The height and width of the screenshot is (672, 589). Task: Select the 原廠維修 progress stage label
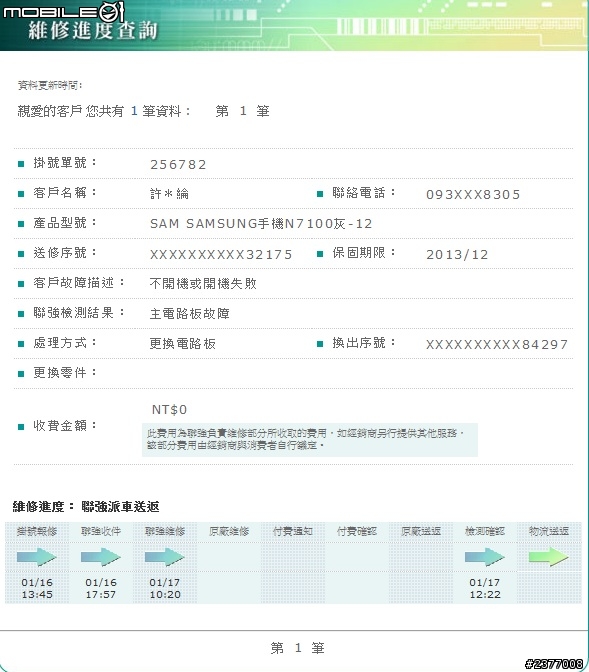click(x=229, y=531)
